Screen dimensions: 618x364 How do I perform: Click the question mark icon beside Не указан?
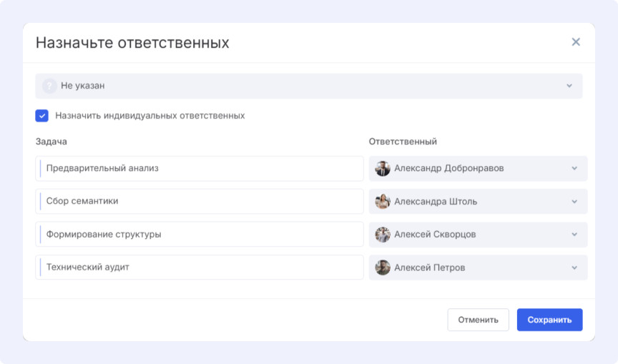coord(49,86)
